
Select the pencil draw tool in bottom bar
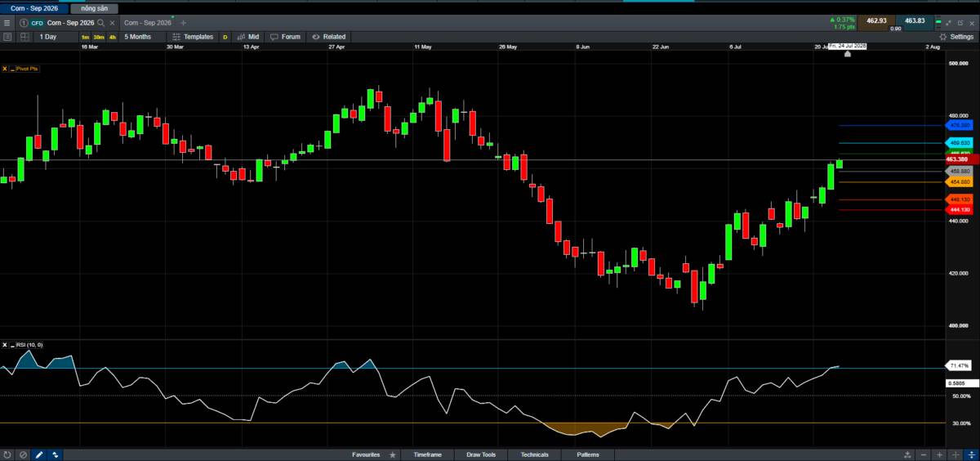tap(39, 454)
